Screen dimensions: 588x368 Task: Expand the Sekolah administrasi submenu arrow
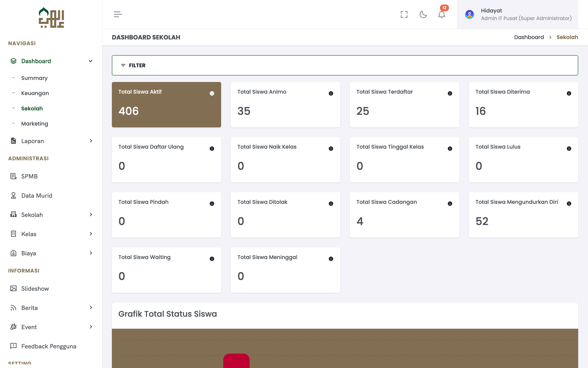tap(91, 214)
